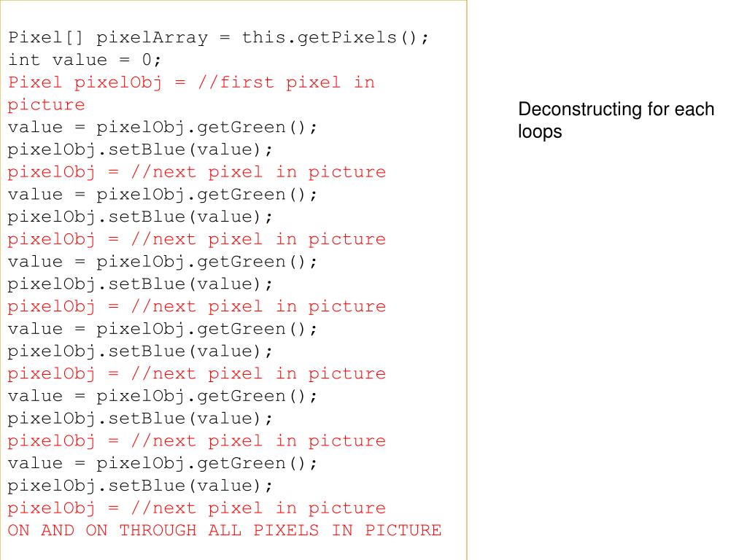Click the first 'value = pixelObj.getGreen();' line

162,127
